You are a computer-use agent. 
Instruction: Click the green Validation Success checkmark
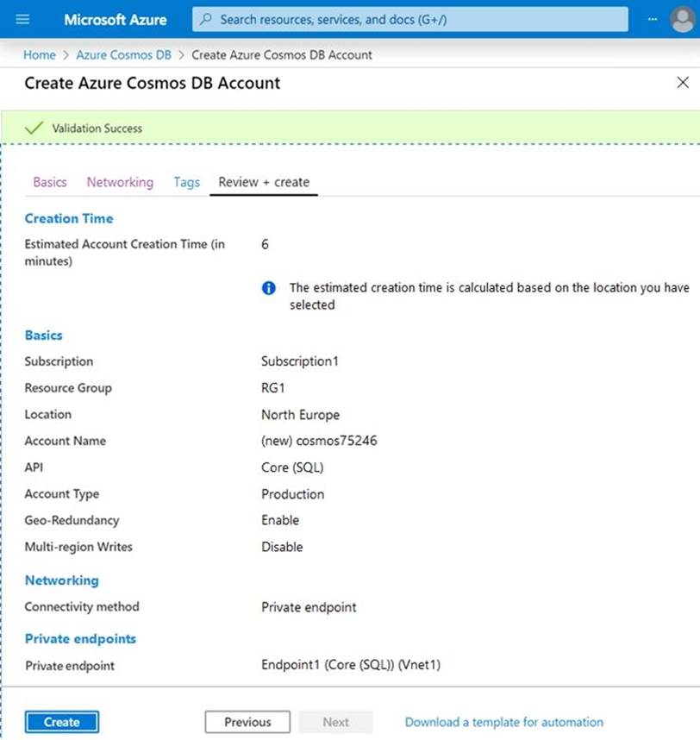34,128
